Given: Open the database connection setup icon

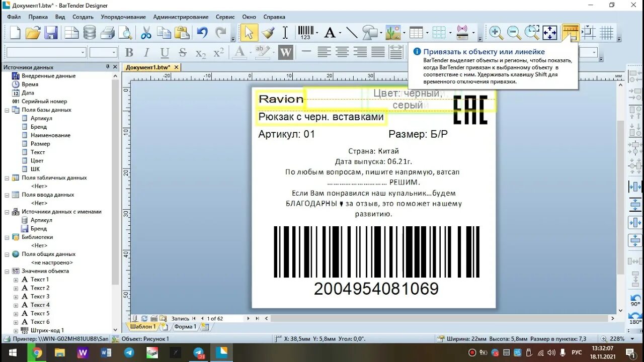Looking at the screenshot, I should coord(90,33).
